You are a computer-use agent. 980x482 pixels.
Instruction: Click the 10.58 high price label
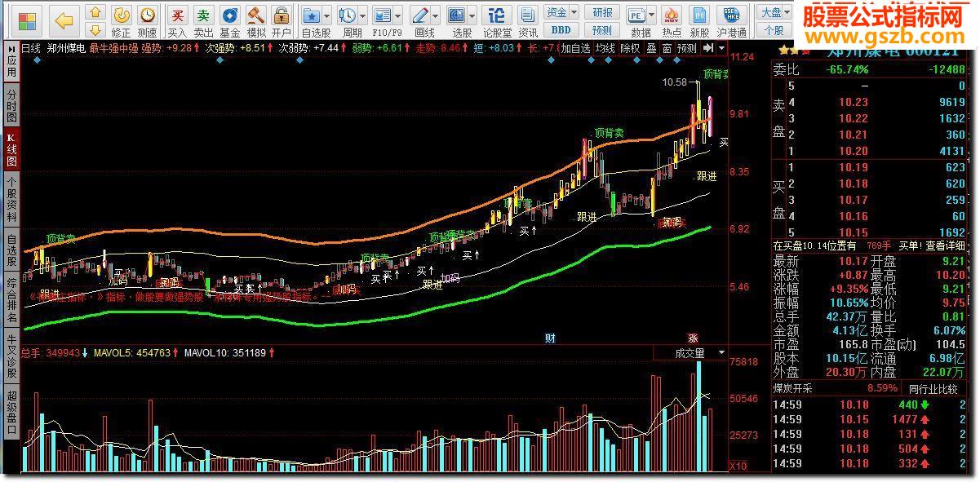click(674, 82)
